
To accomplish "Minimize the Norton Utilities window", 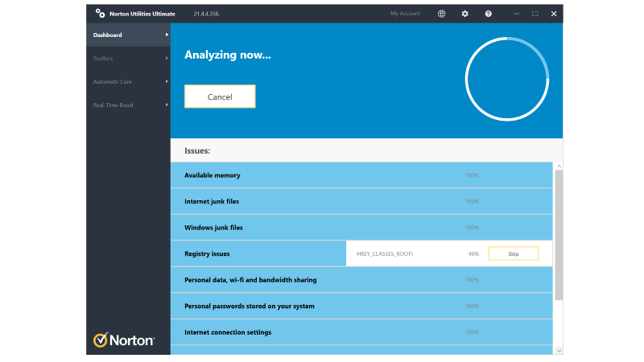I will tap(516, 14).
